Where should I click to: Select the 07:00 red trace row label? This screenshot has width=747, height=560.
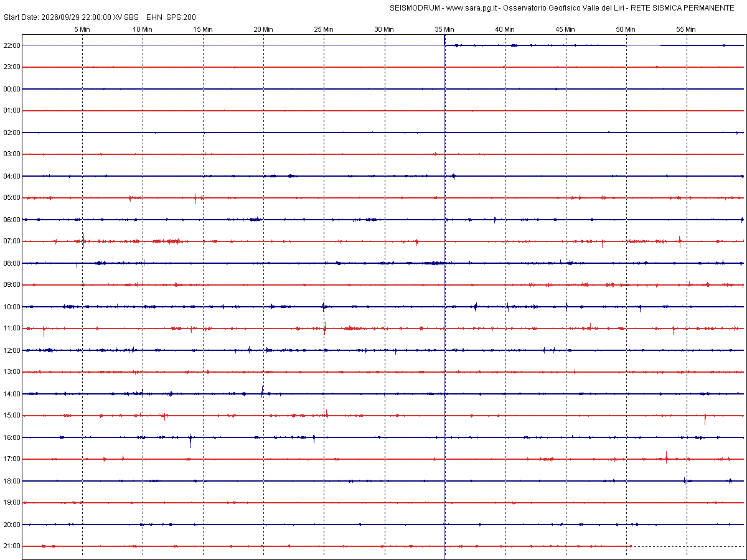(12, 241)
